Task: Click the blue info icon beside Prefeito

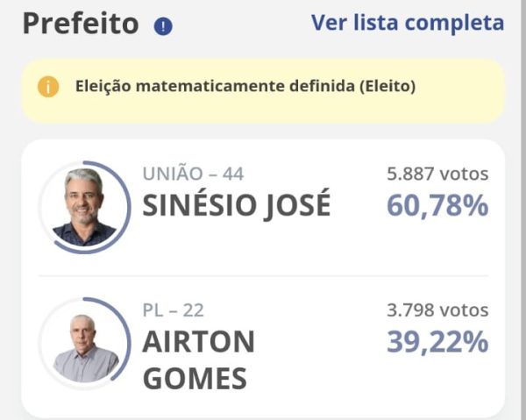Action: (x=163, y=26)
